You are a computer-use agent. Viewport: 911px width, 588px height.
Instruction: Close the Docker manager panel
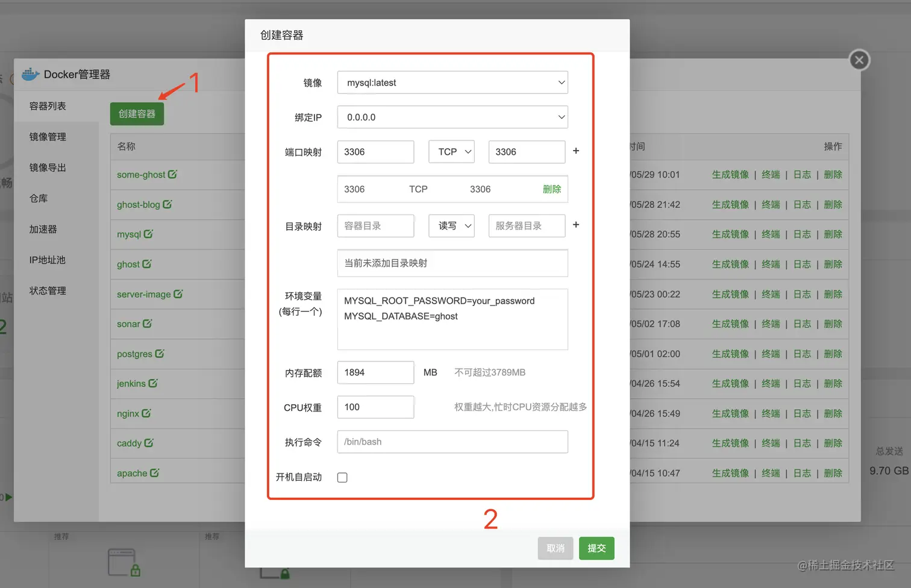pos(860,60)
